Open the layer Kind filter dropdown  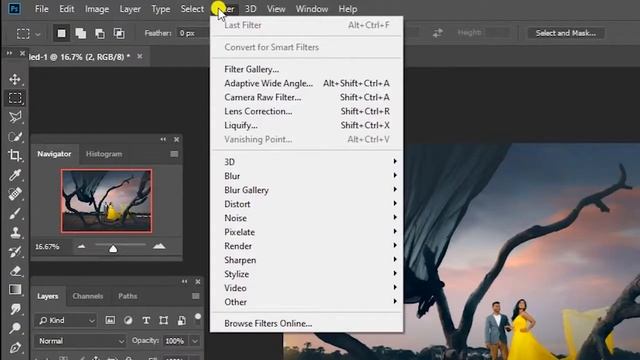[66, 320]
